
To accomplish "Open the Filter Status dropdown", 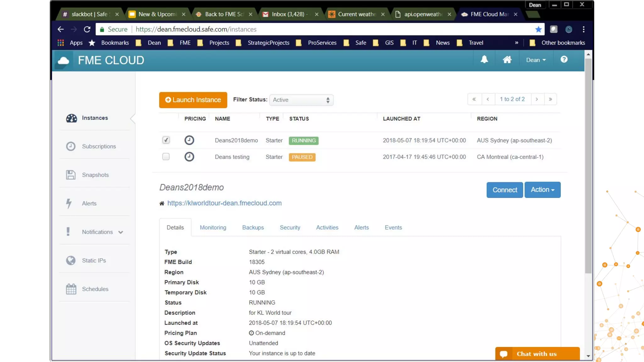I will coord(301,100).
